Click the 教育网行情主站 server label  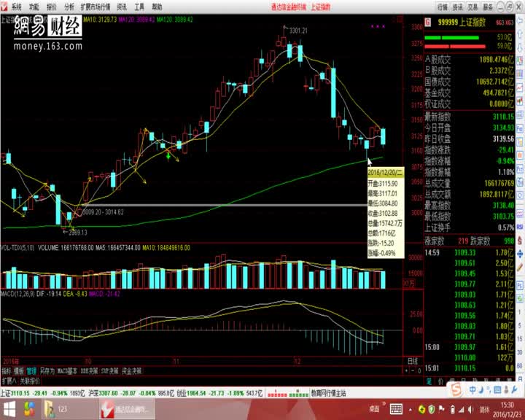[328, 393]
